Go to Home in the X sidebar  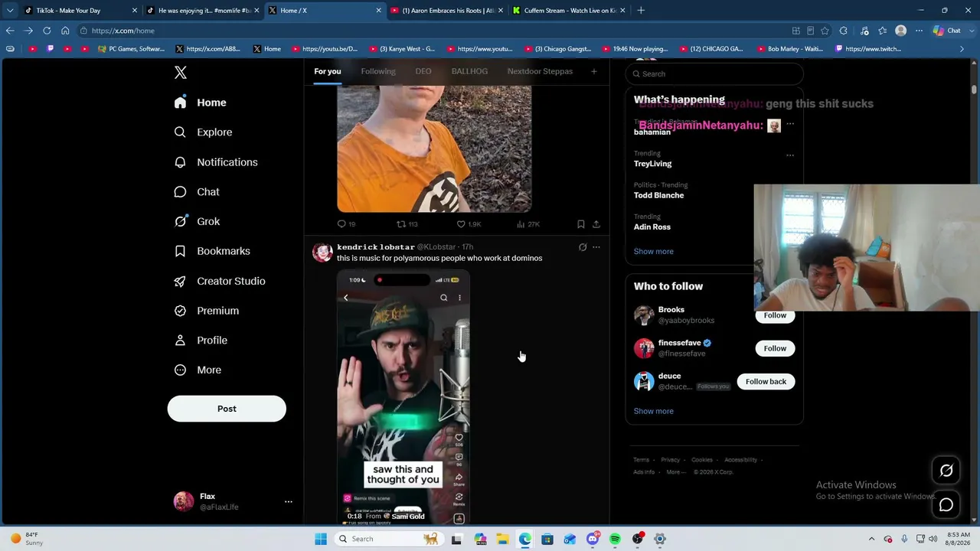coord(201,103)
